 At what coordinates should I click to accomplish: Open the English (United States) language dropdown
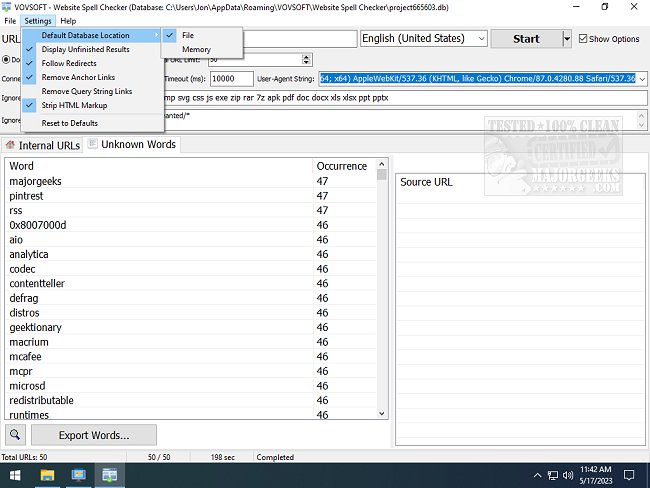424,39
